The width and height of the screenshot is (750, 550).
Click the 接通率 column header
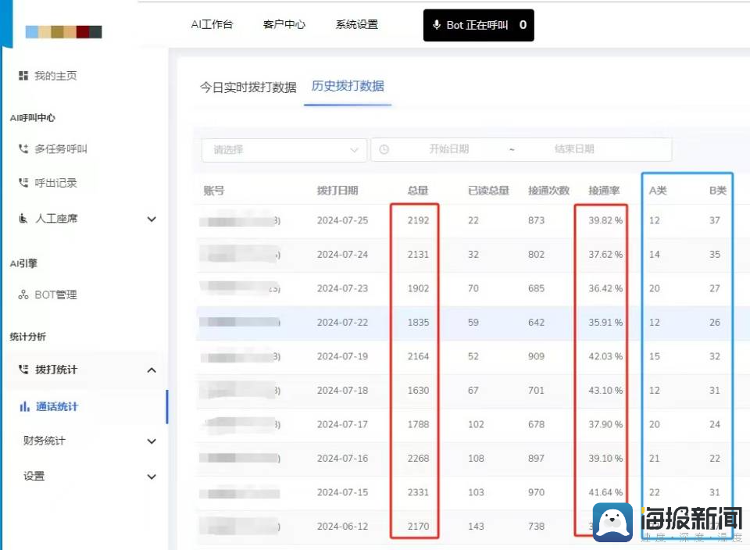point(604,191)
